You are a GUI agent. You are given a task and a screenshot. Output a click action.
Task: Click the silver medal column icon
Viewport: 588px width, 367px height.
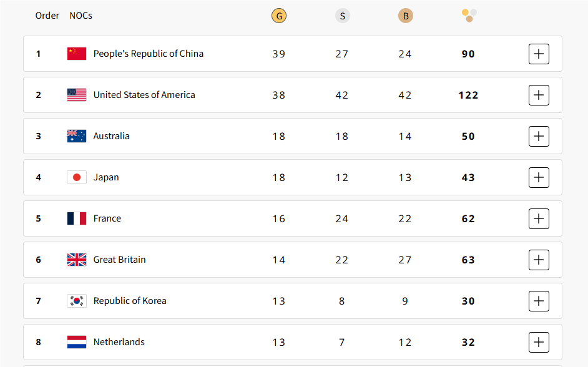[x=342, y=16]
